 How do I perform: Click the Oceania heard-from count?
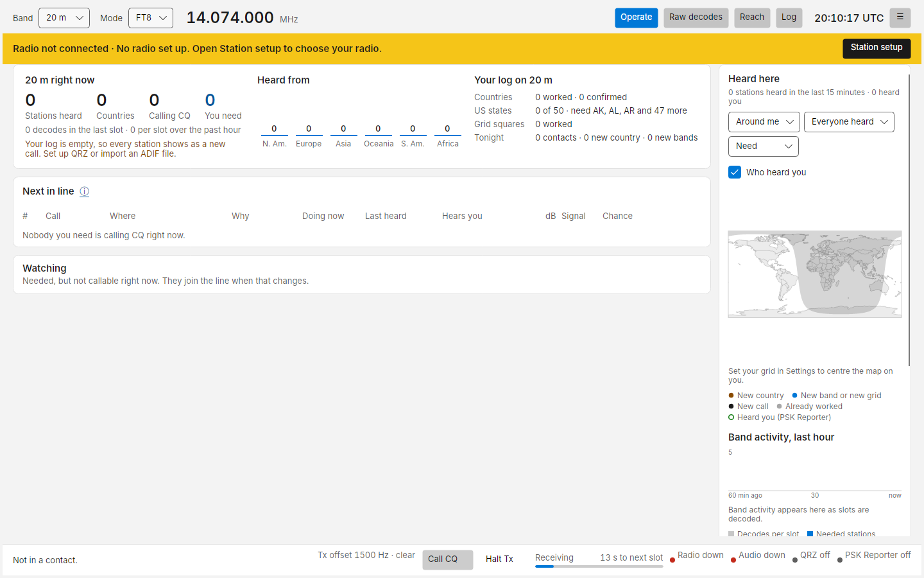pyautogui.click(x=378, y=129)
